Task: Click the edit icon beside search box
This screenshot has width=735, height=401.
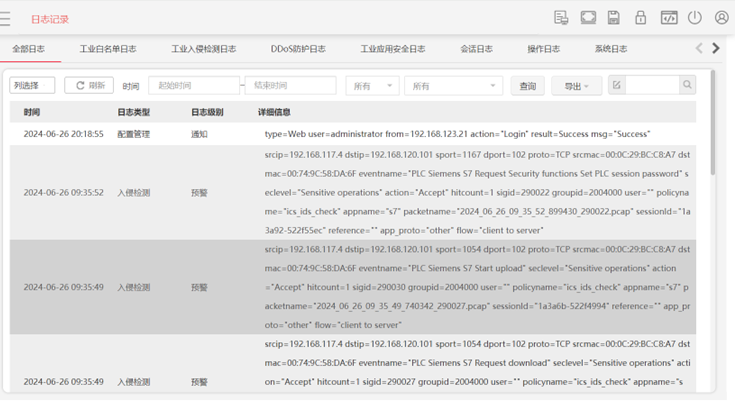Action: point(616,85)
